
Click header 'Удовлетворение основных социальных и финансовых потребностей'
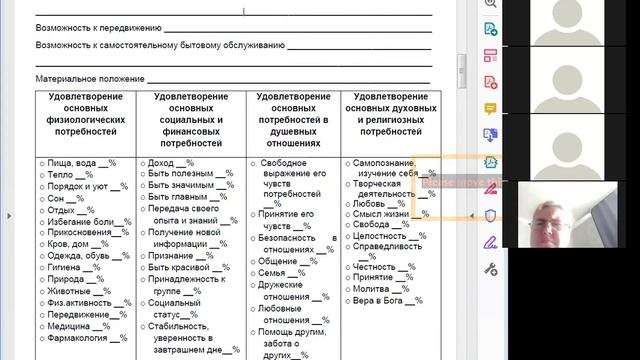[x=191, y=120]
